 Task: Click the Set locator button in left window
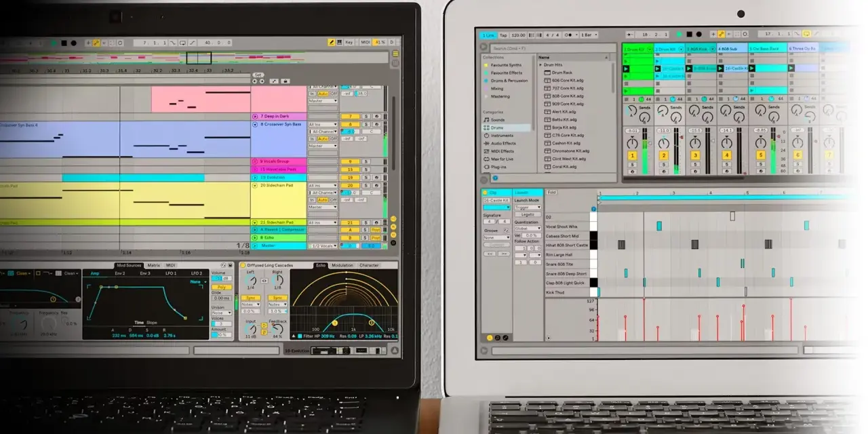[258, 75]
